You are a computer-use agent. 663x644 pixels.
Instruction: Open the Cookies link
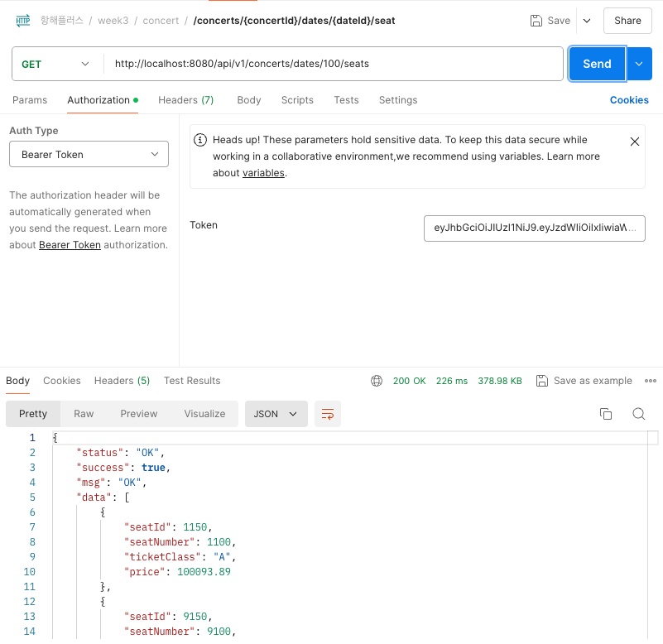pyautogui.click(x=629, y=100)
